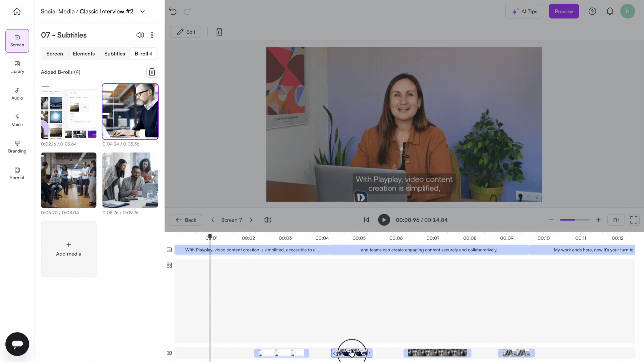The image size is (644, 362).
Task: Click the redo arrow icon
Action: click(187, 11)
